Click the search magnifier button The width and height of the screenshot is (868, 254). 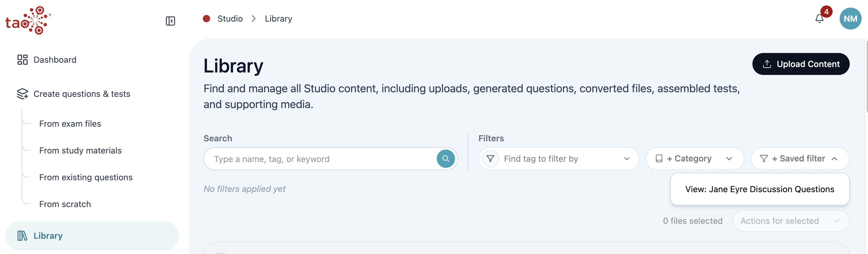tap(446, 159)
